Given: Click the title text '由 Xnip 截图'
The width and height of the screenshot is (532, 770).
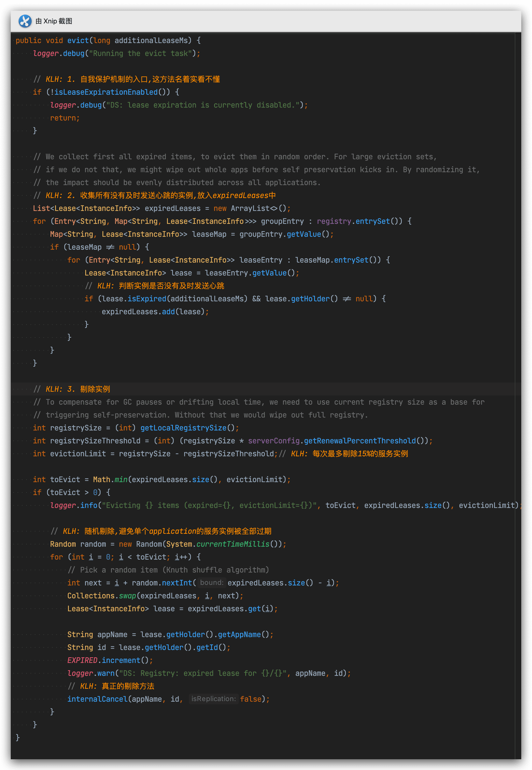Looking at the screenshot, I should 54,21.
